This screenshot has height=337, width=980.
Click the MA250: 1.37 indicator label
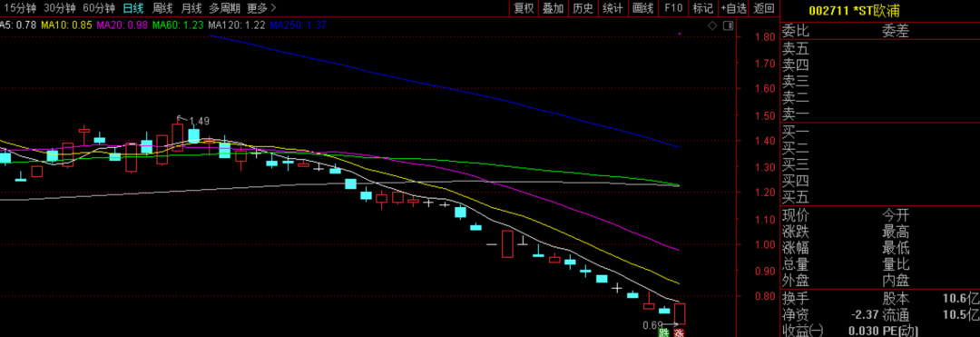coord(299,25)
